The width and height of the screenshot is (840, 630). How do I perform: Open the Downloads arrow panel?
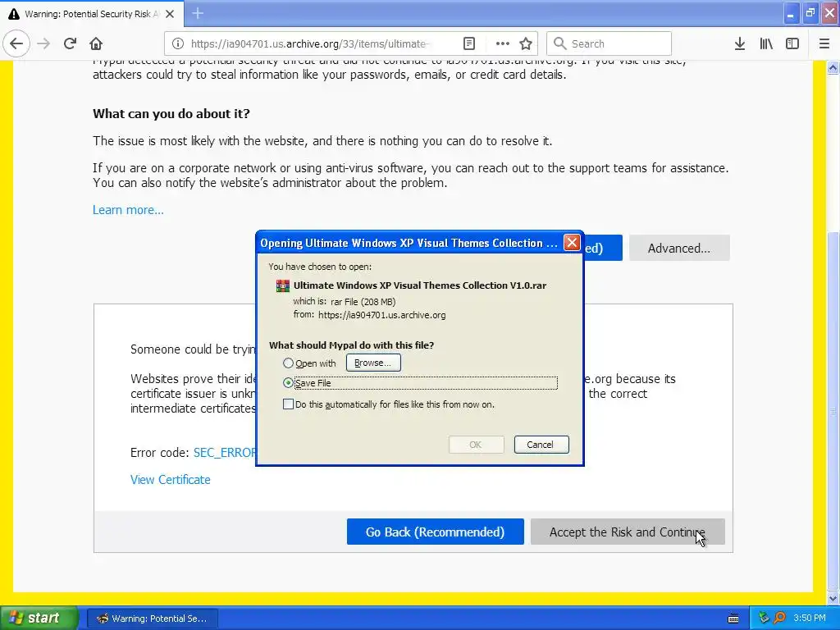tap(740, 43)
